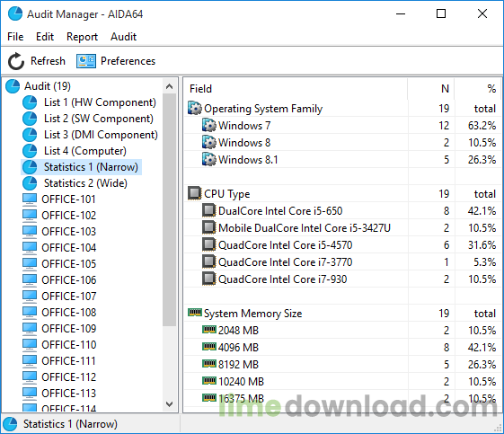Click the 4096 MB memory module icon
Image resolution: width=504 pixels, height=434 pixels.
click(209, 347)
